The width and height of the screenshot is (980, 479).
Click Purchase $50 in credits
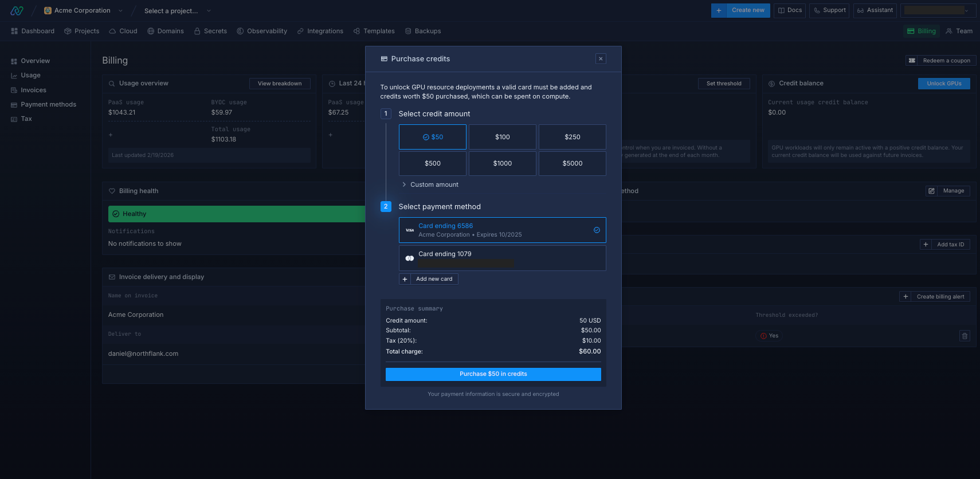click(493, 374)
